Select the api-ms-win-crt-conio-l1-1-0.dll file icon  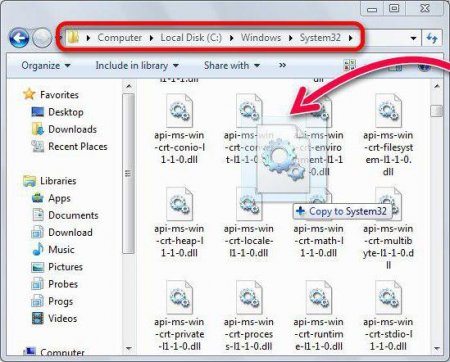point(179,110)
